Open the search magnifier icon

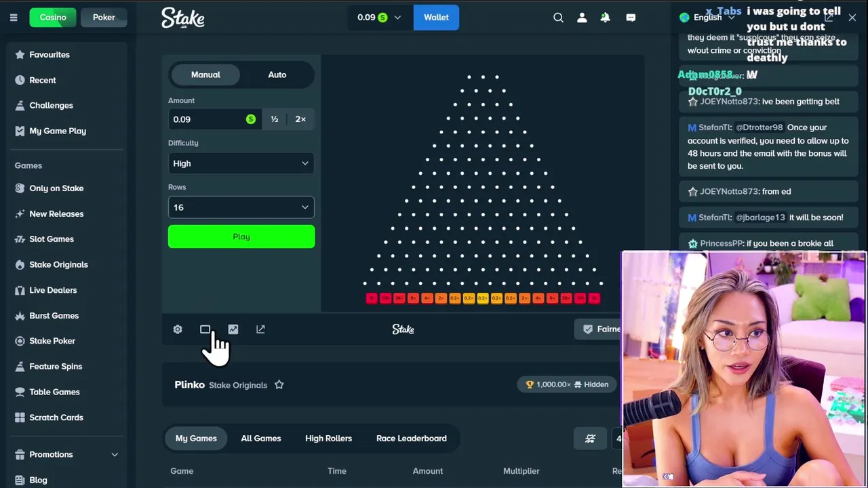pyautogui.click(x=558, y=18)
